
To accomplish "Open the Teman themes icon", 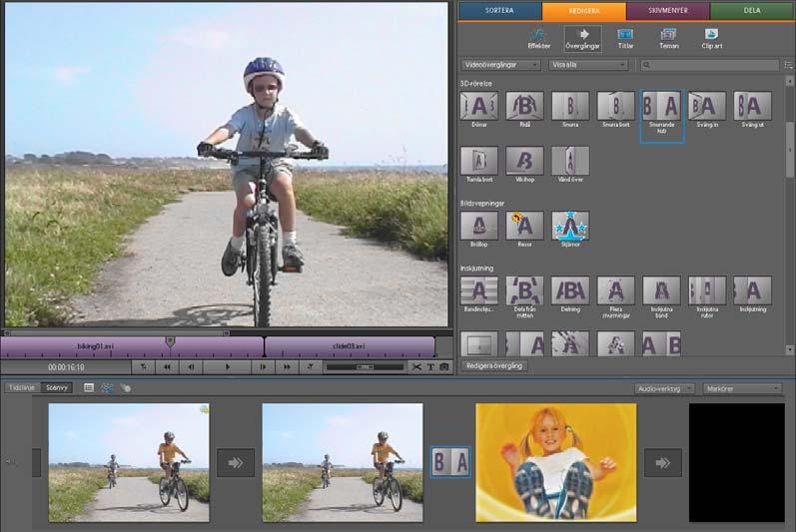I will (668, 39).
